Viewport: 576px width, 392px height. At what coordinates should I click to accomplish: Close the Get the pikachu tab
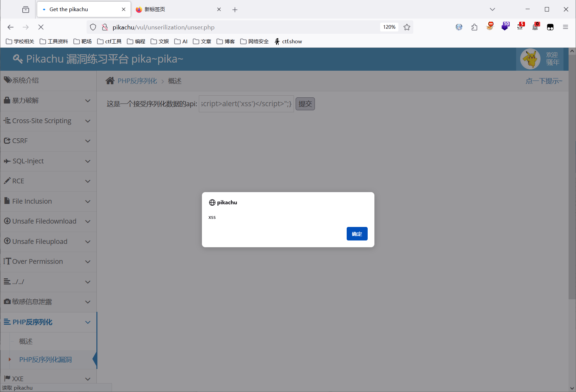[124, 9]
